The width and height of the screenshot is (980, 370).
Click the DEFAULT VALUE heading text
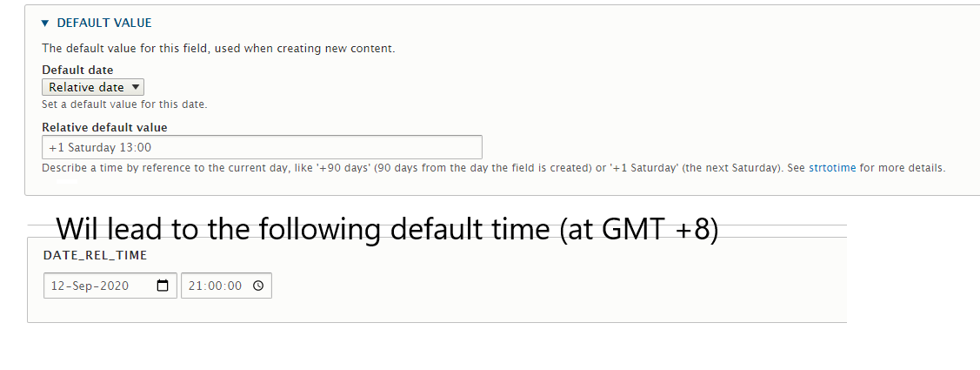click(x=104, y=24)
